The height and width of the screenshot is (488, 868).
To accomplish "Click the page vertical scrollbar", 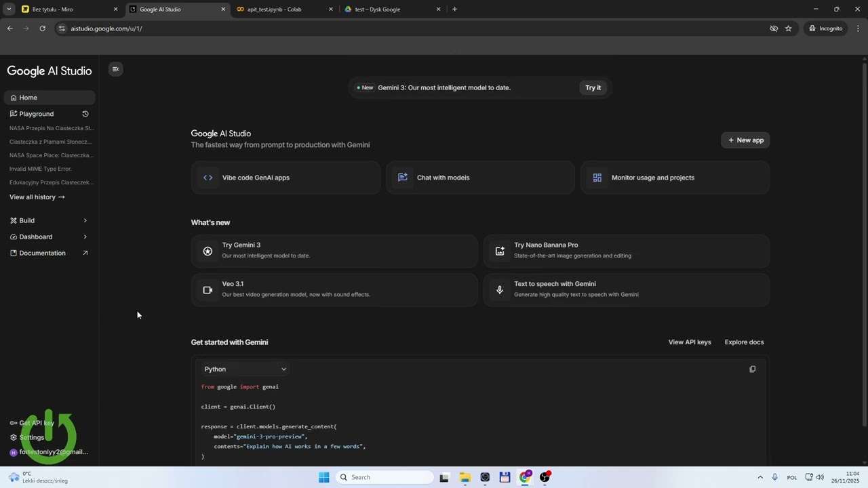I will coord(864,244).
